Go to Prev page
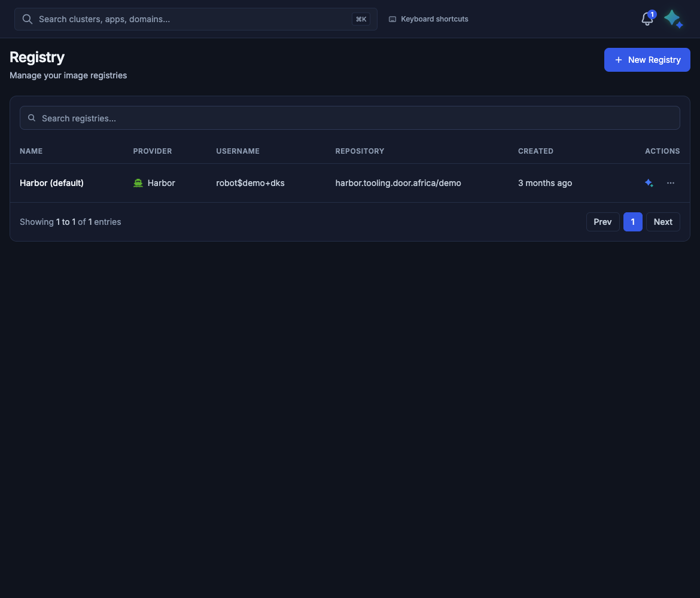 tap(602, 222)
